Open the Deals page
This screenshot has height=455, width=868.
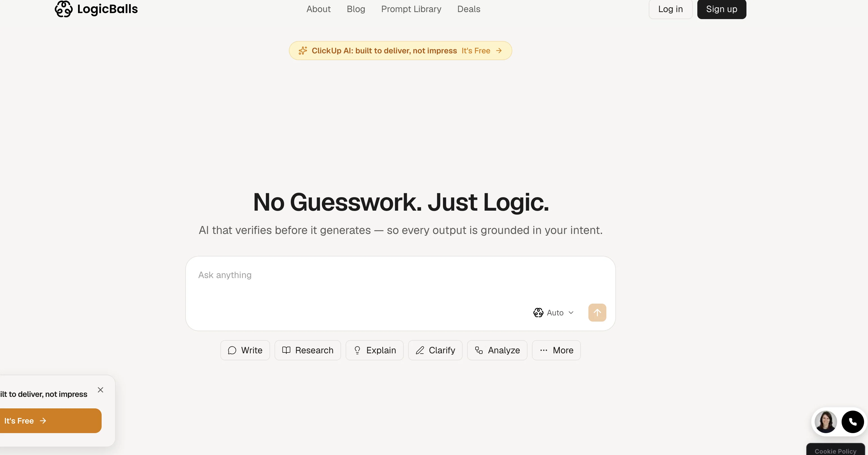(x=469, y=9)
